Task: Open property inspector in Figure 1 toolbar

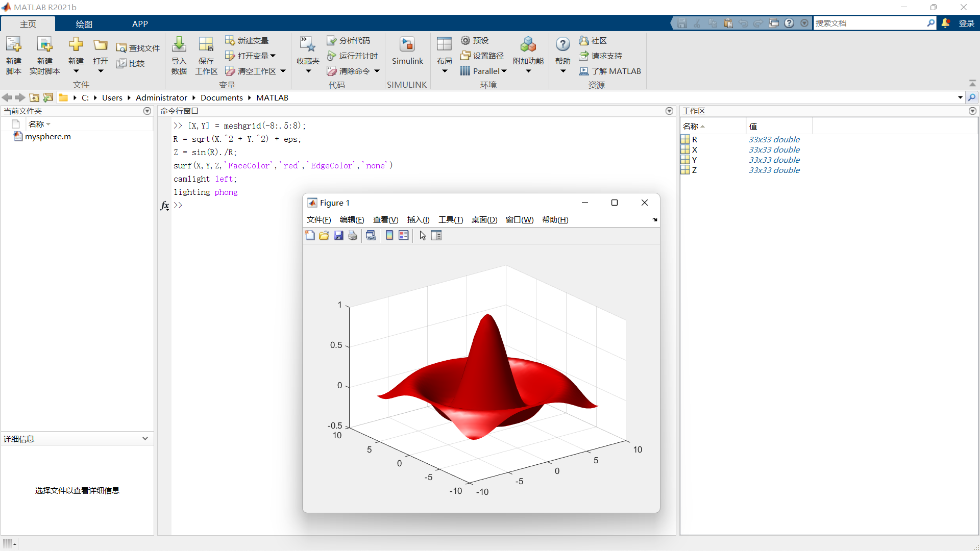Action: (436, 235)
